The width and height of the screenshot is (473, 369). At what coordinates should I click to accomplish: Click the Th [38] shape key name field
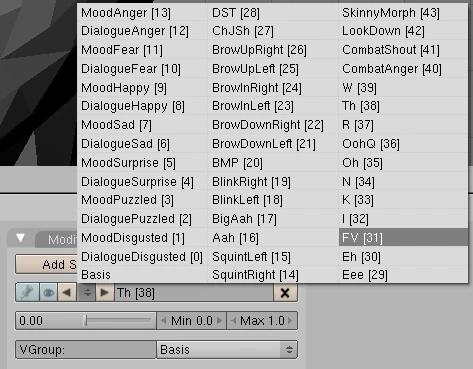[194, 293]
